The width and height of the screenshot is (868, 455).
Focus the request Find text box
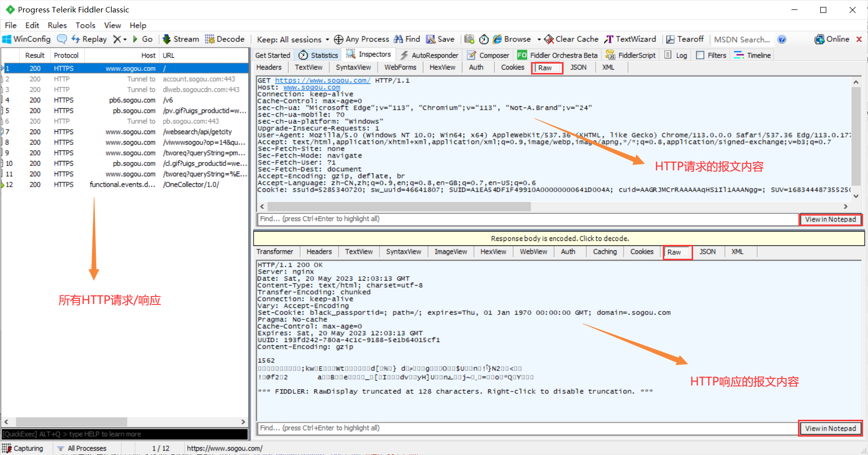point(528,219)
